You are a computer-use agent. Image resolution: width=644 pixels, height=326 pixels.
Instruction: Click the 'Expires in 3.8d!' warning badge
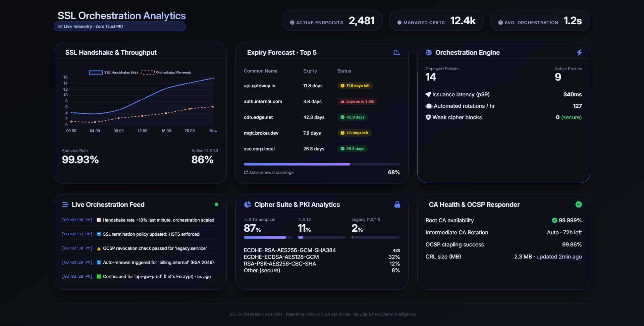coord(358,101)
